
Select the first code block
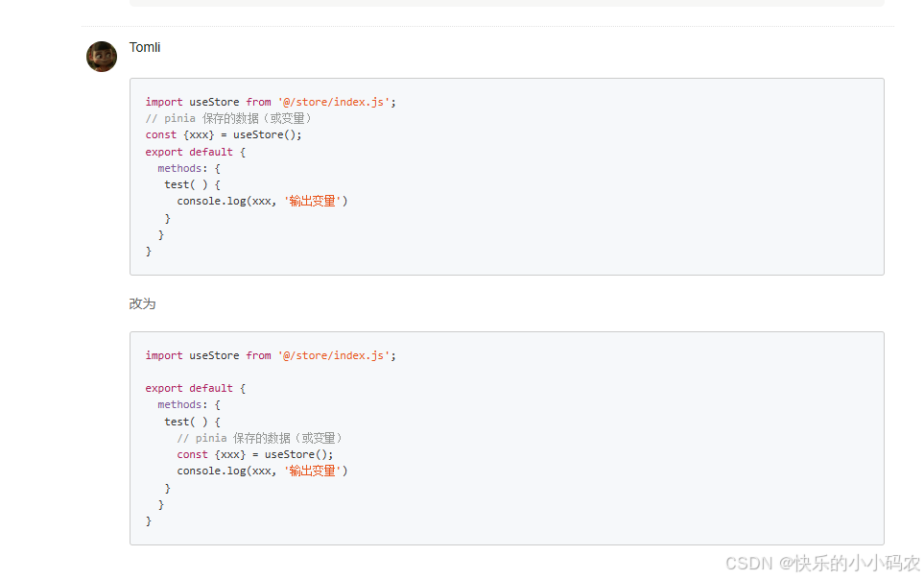pyautogui.click(x=507, y=178)
